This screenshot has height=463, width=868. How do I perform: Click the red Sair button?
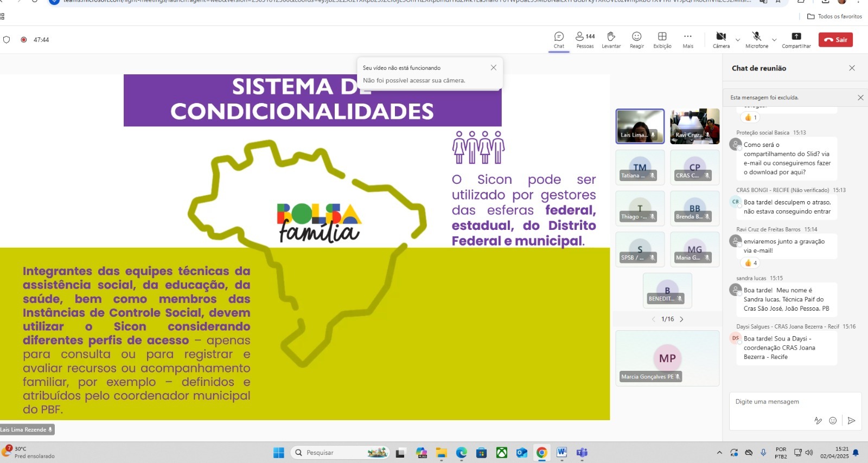tap(835, 40)
